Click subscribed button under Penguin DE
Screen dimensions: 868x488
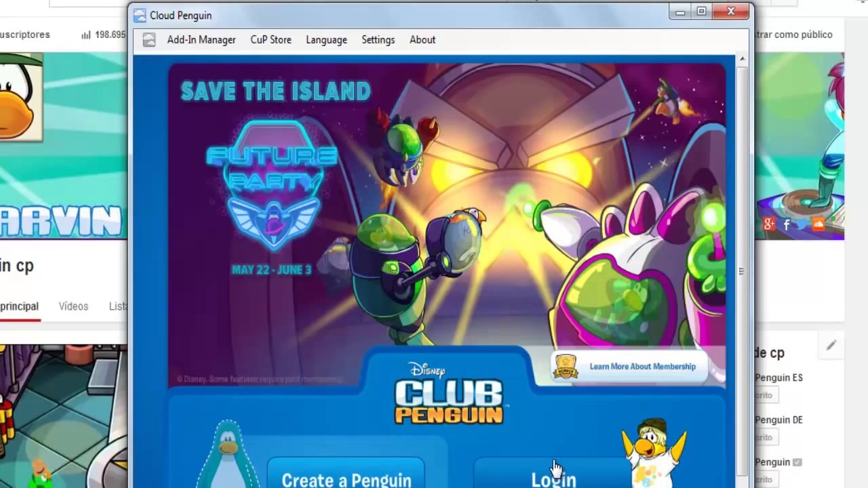766,437
